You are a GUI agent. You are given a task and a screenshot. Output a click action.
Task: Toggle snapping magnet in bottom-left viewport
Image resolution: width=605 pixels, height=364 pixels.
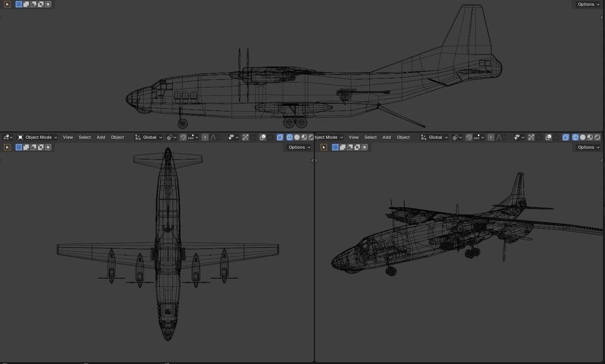click(183, 137)
